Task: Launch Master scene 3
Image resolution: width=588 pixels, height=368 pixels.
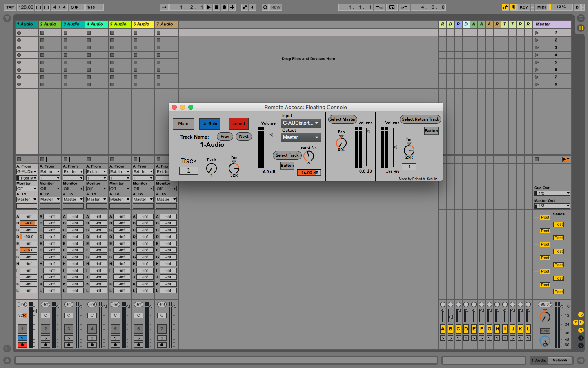Action: [537, 47]
